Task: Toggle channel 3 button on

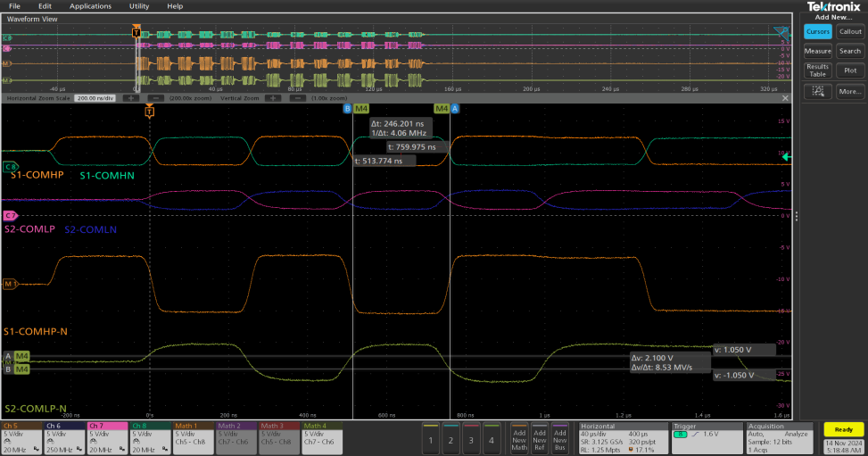Action: (x=470, y=439)
